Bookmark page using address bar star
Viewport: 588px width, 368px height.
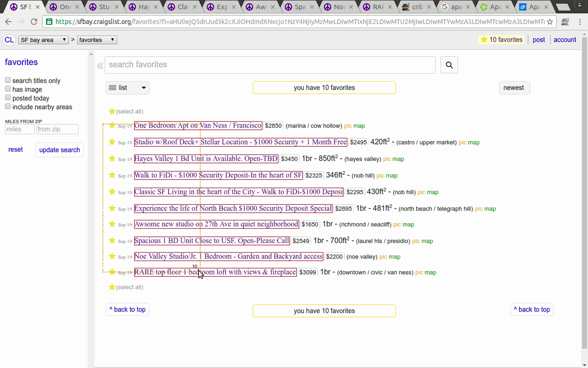point(549,22)
